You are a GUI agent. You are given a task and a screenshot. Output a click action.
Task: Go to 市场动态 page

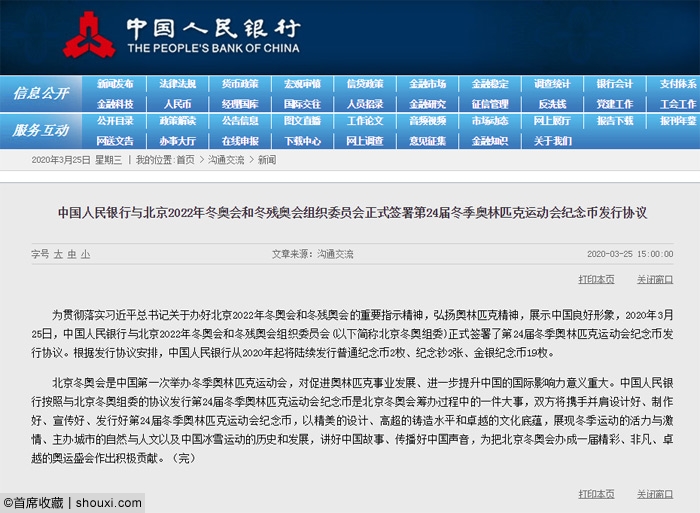coord(490,121)
